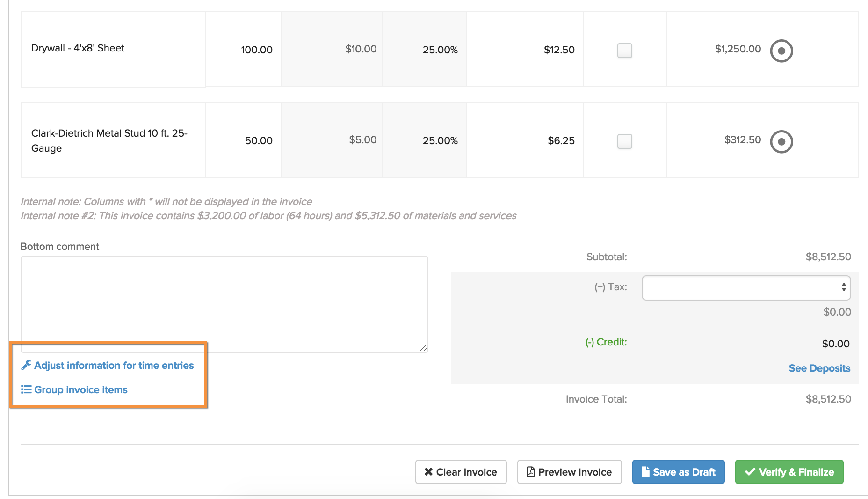Click the Invoice Total amount $8,512.50
Image resolution: width=868 pixels, height=499 pixels.
click(828, 399)
